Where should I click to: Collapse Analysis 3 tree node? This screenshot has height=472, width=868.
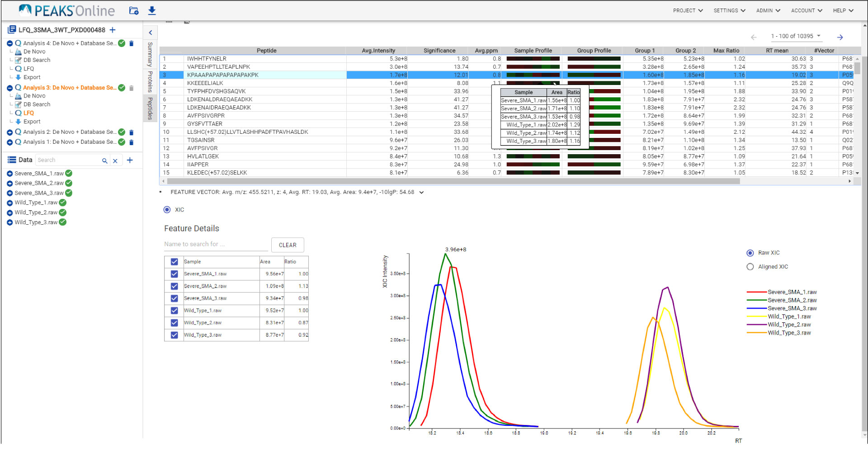point(9,88)
